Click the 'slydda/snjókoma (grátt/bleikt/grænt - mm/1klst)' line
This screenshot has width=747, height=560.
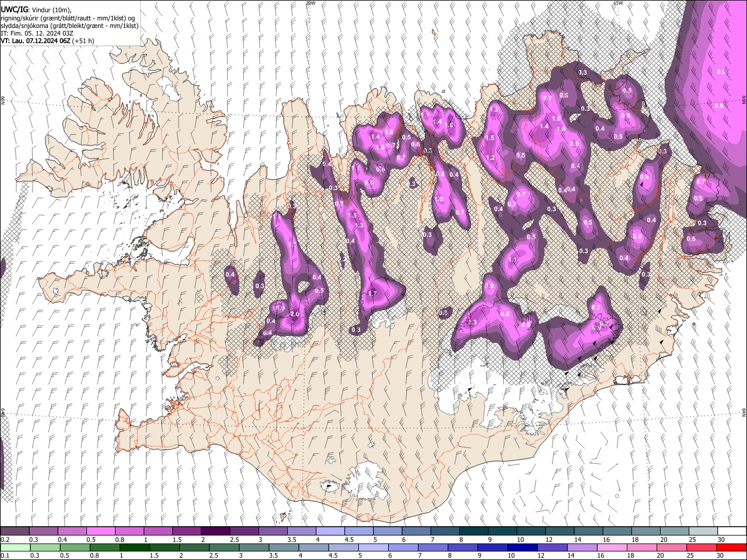(69, 26)
